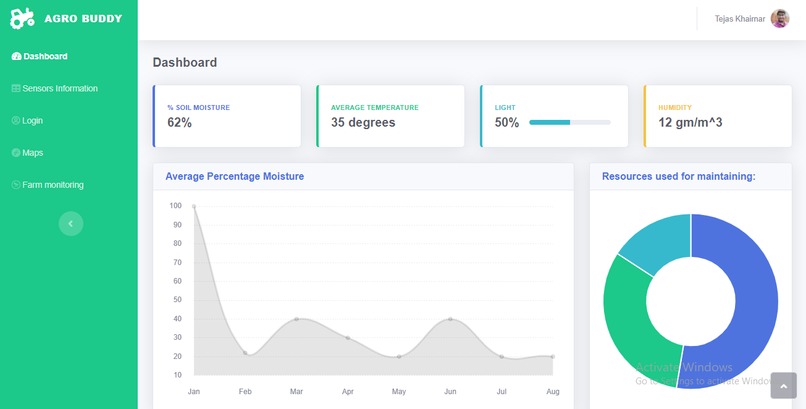
Task: Click the % Soil Moisture card
Action: coord(227,116)
